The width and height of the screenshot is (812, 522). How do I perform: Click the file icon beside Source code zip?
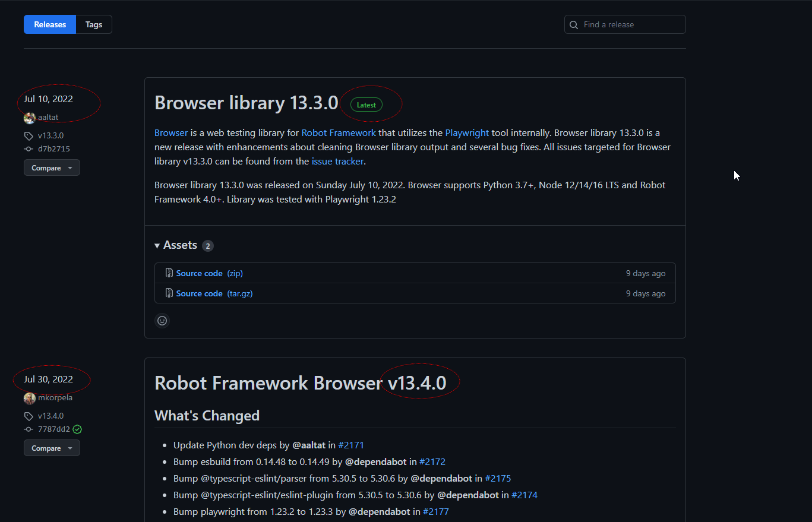pyautogui.click(x=169, y=273)
